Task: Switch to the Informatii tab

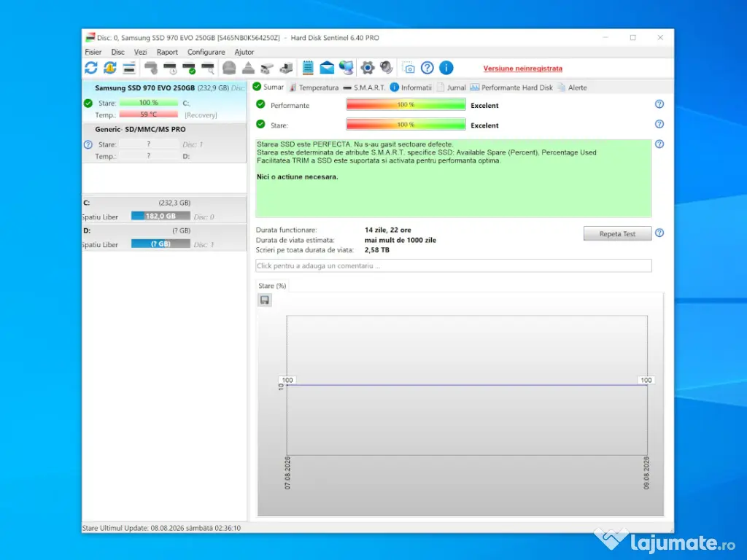Action: click(411, 87)
